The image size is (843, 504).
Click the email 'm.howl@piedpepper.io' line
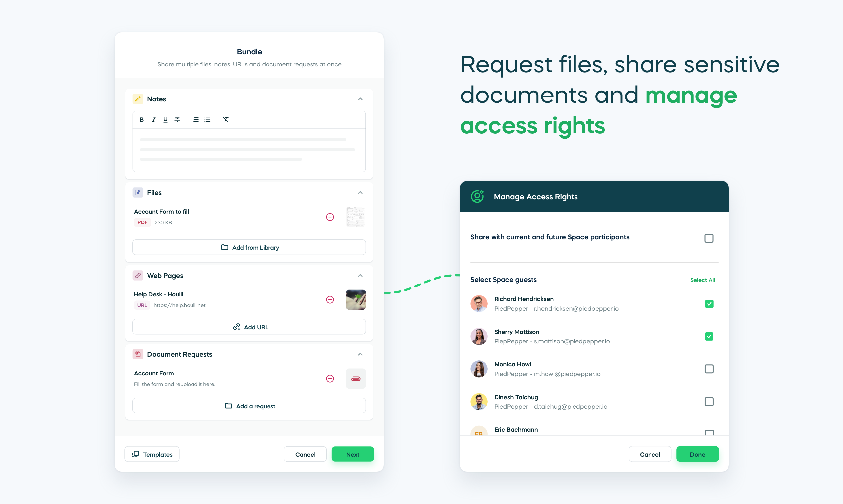pyautogui.click(x=547, y=374)
